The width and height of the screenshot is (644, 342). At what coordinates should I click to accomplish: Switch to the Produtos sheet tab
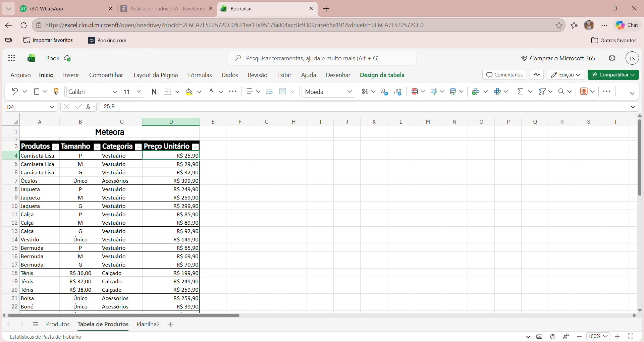tap(58, 324)
